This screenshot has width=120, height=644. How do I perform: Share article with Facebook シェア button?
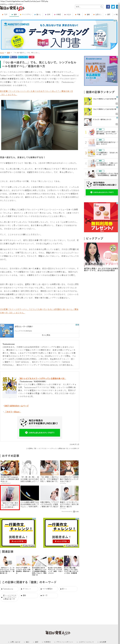pyautogui.click(x=13, y=57)
